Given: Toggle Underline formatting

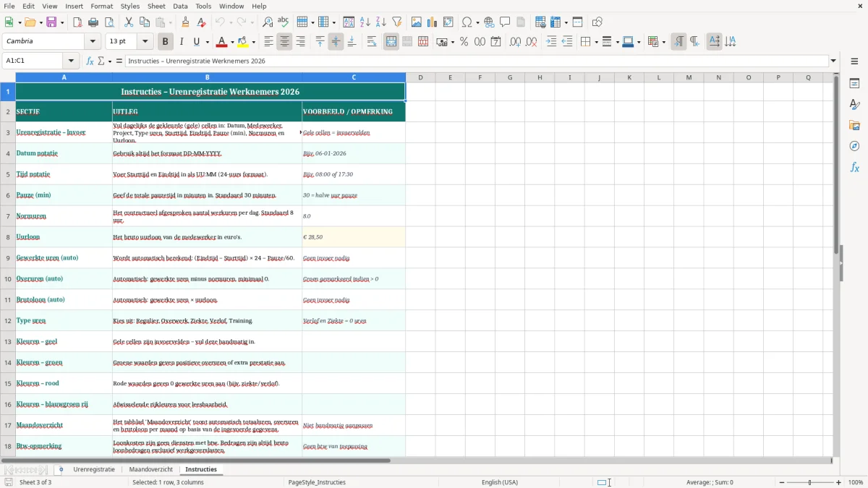Looking at the screenshot, I should [x=197, y=42].
